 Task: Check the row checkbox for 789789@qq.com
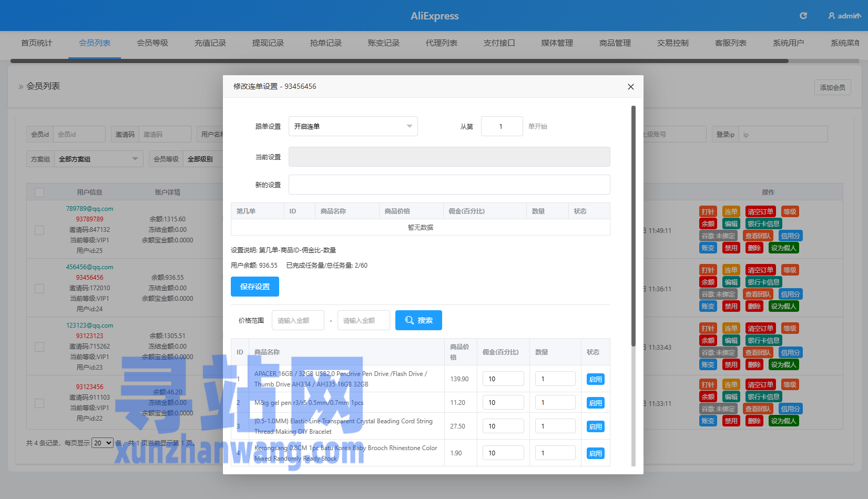(x=39, y=230)
